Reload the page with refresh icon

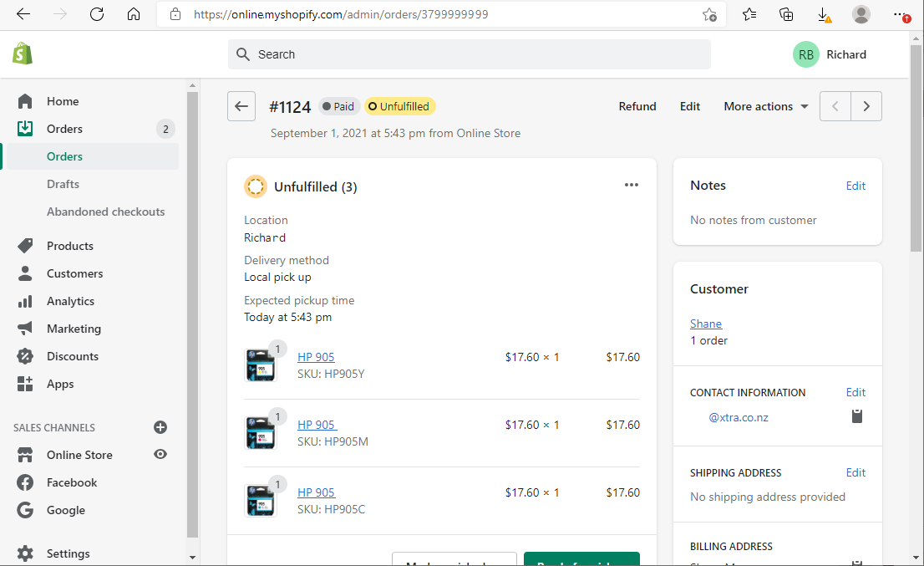click(97, 14)
